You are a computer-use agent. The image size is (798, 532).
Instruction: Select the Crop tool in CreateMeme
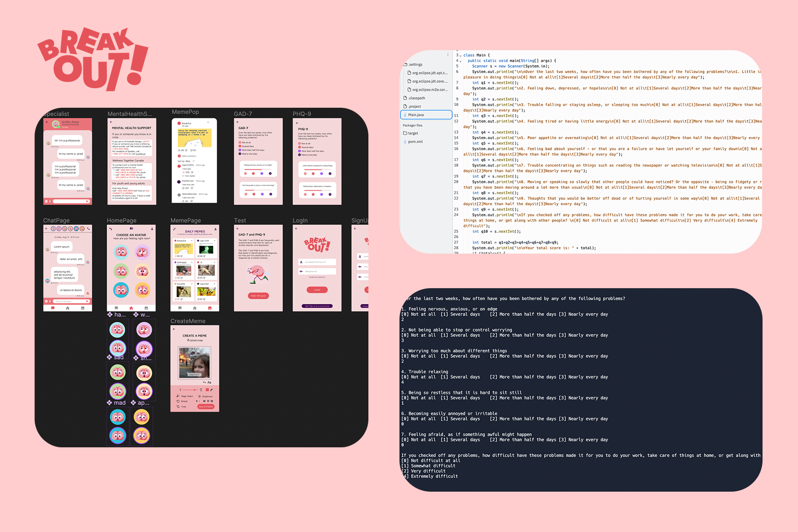pyautogui.click(x=178, y=407)
